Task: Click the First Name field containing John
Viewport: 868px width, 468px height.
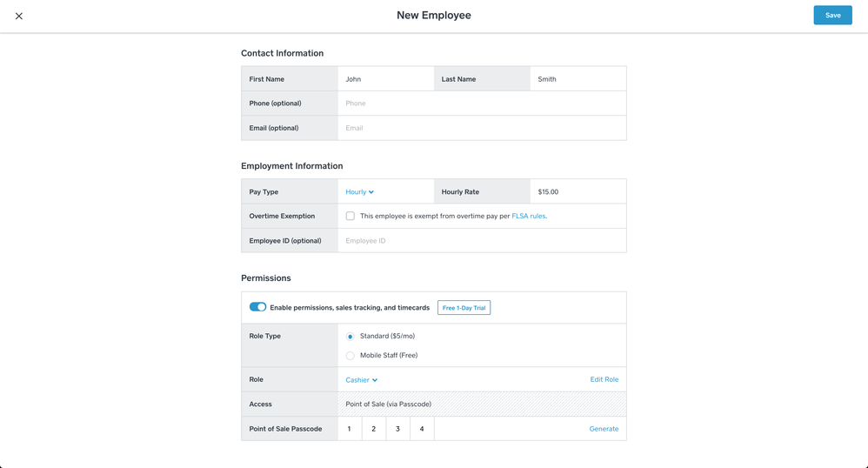Action: [x=385, y=79]
